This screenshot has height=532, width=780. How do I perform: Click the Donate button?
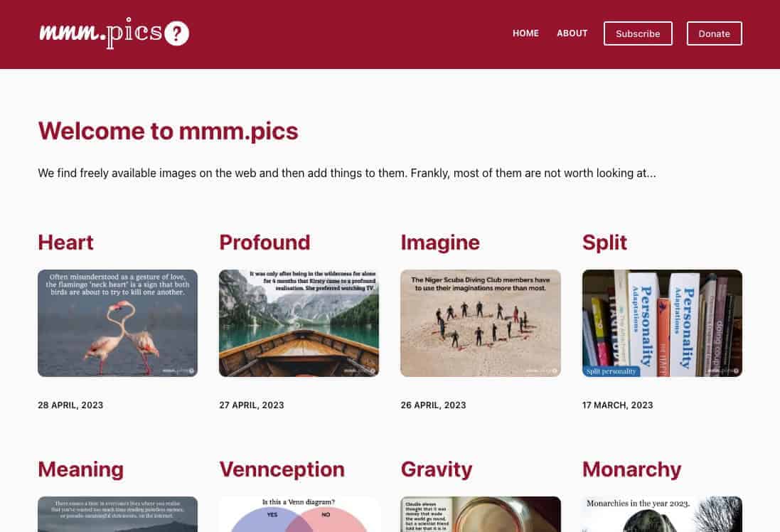click(715, 33)
